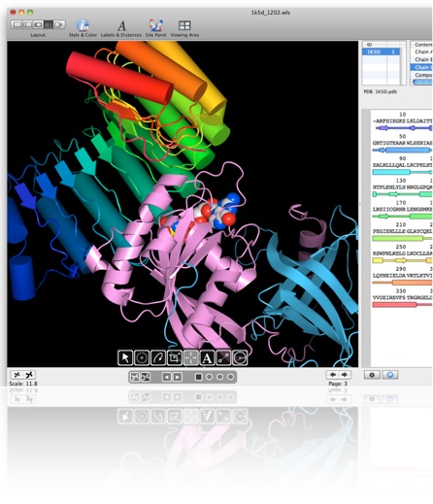433x504 pixels.
Task: Click first icon in gray playback bar
Action: pyautogui.click(x=135, y=377)
